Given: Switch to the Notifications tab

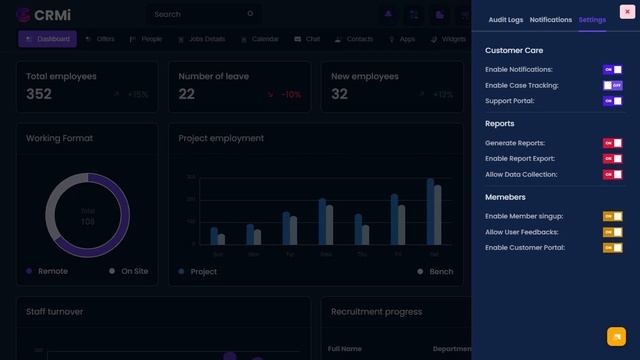Looking at the screenshot, I should tap(551, 20).
